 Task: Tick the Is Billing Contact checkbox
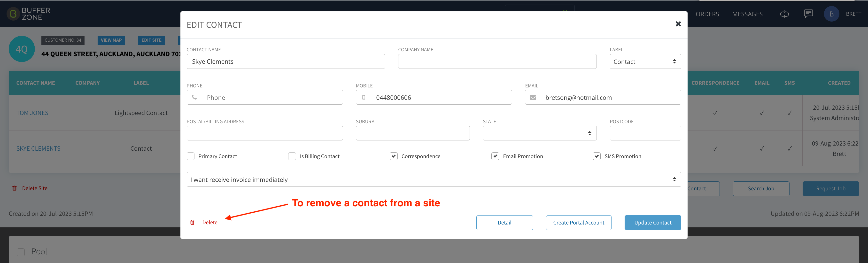pyautogui.click(x=292, y=156)
